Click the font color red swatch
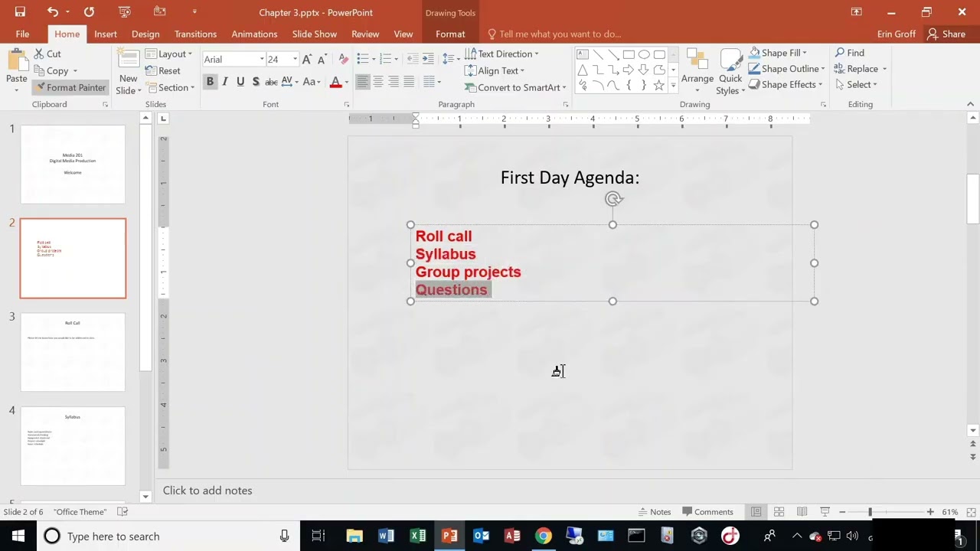Viewport: 980px width, 551px height. (335, 82)
